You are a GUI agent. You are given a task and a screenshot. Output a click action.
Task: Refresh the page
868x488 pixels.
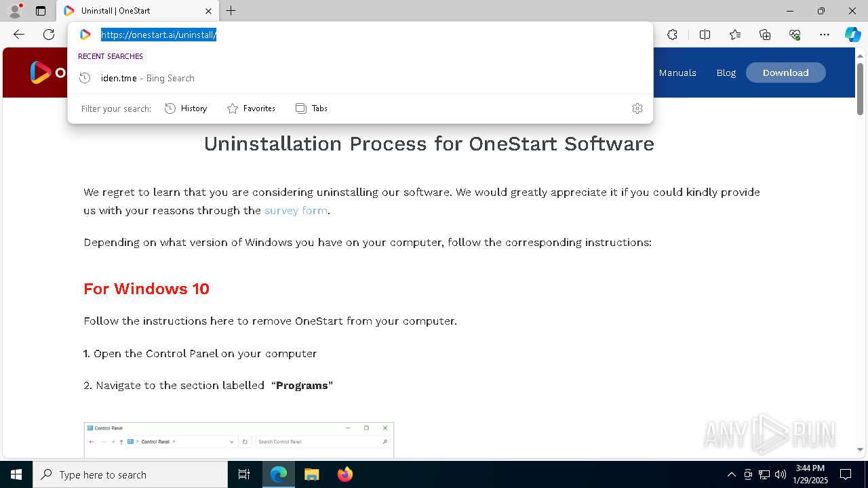click(49, 35)
